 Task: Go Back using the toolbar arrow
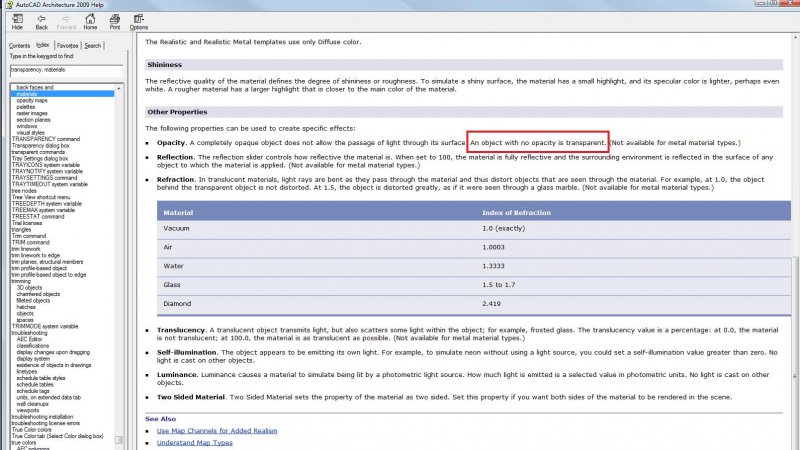[x=41, y=21]
